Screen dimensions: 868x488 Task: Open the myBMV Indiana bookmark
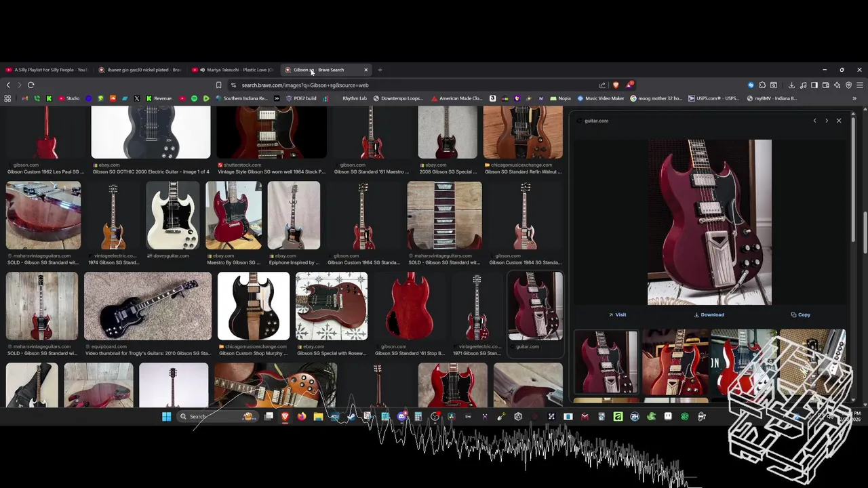[x=772, y=98]
